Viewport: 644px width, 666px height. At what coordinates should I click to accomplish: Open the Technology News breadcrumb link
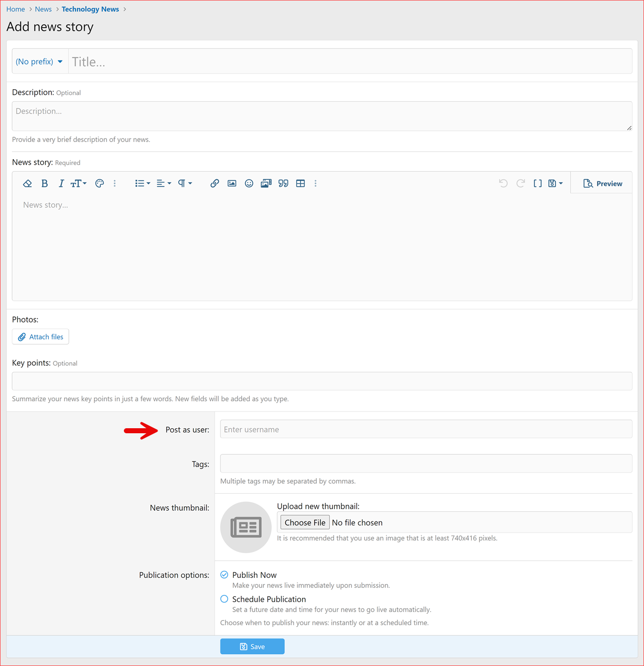tap(90, 9)
